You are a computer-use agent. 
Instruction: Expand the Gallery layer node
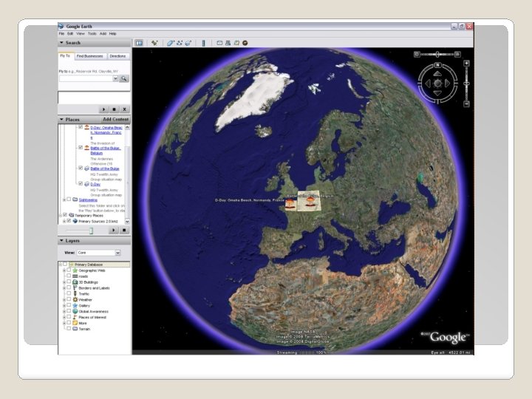pyautogui.click(x=64, y=306)
